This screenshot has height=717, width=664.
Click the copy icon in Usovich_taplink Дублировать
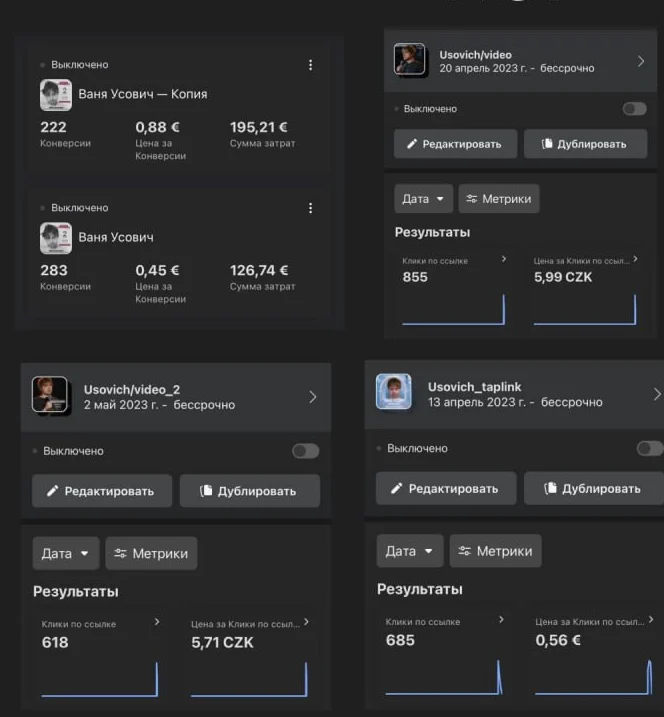click(551, 488)
